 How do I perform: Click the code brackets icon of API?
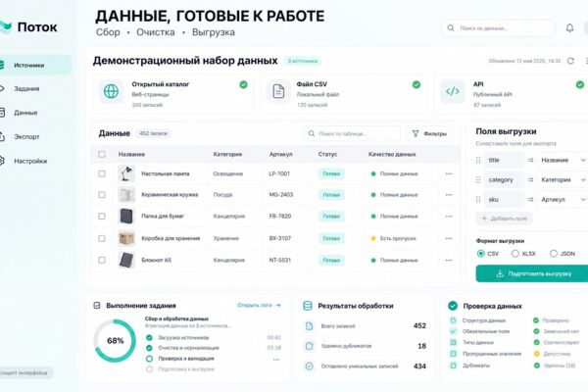452,91
